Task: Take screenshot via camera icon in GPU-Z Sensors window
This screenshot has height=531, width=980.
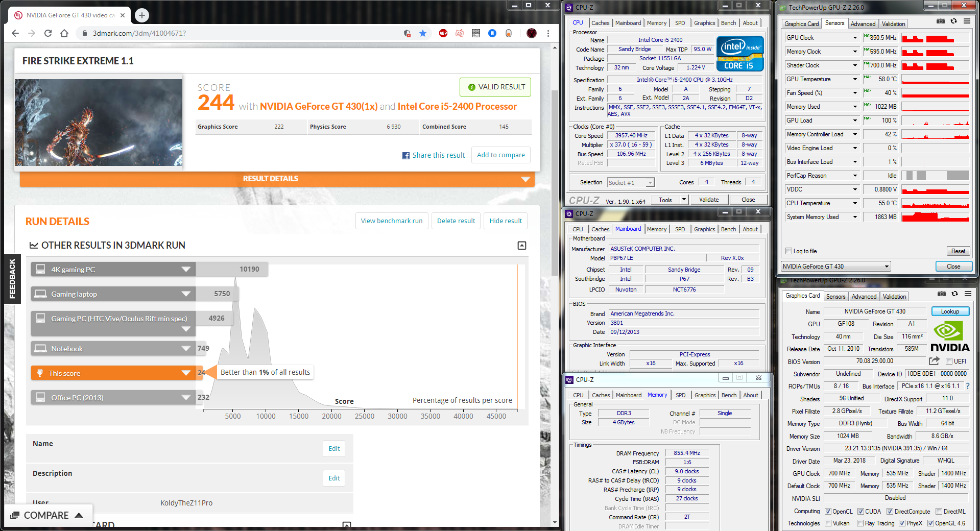Action: [x=941, y=21]
